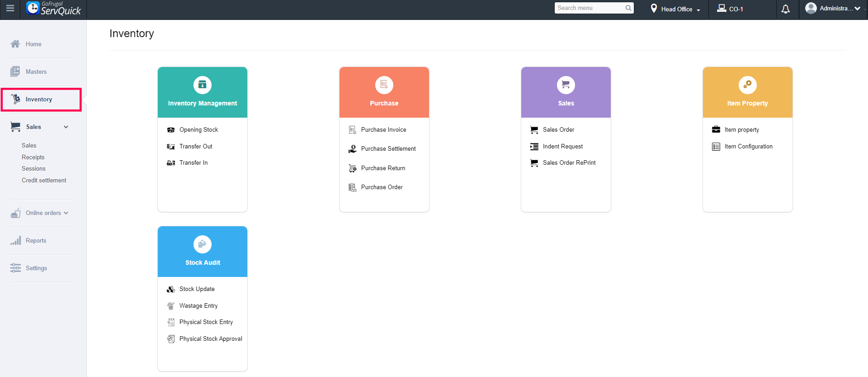The height and width of the screenshot is (377, 868).
Task: Select Credit settlement under Sales
Action: (44, 181)
